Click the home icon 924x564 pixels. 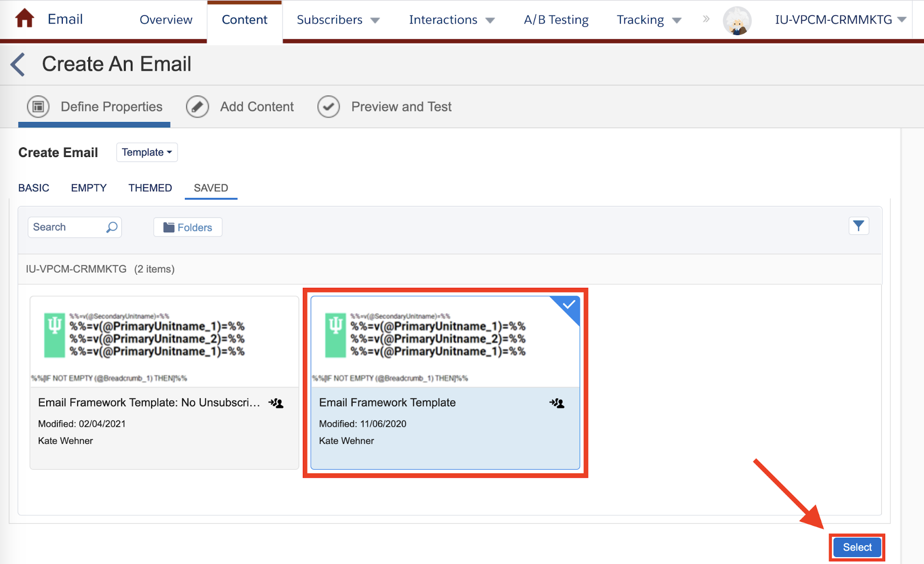coord(24,19)
